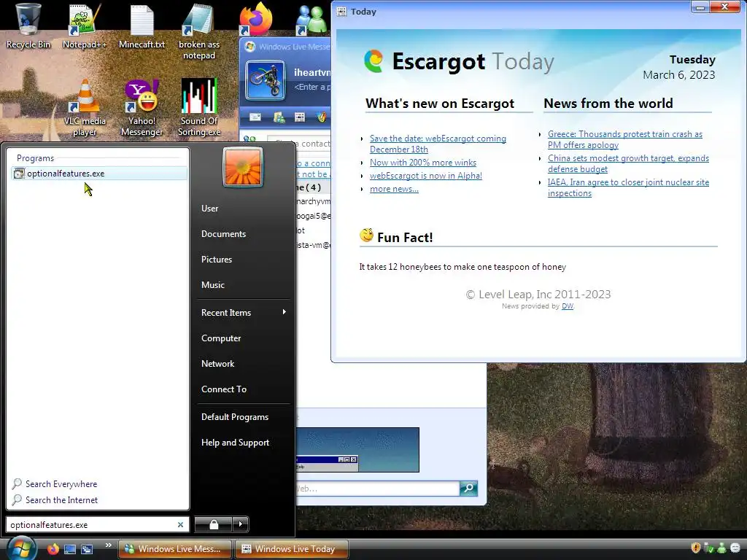Click the Messenger web search input field
This screenshot has height=560, width=747.
(x=377, y=488)
